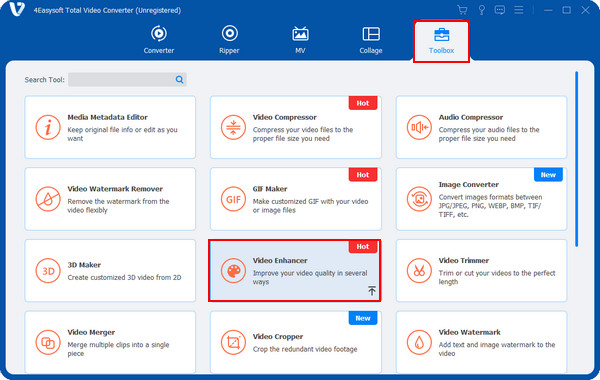Click the New badge on Image Converter
This screenshot has width=600, height=380.
(x=548, y=175)
